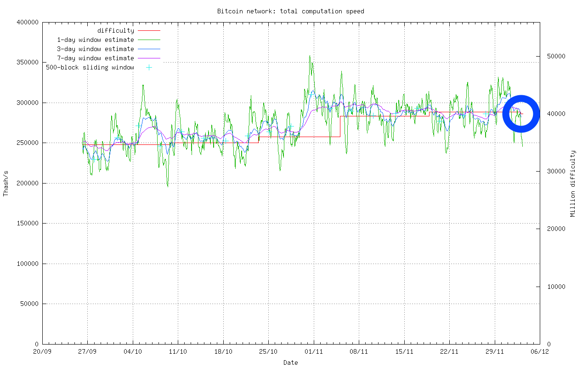Click the '11/10' date tick label
Screen dimensions: 588x368
178,352
